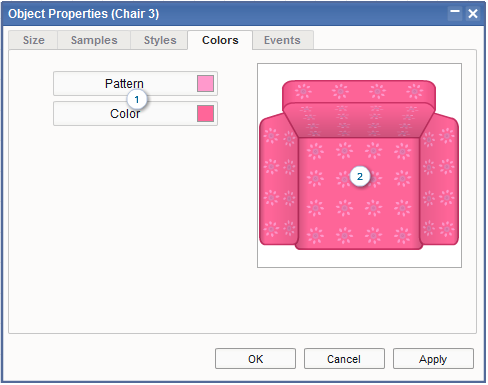The image size is (488, 385).
Task: Open the hot pink Color swatch
Action: [x=205, y=114]
